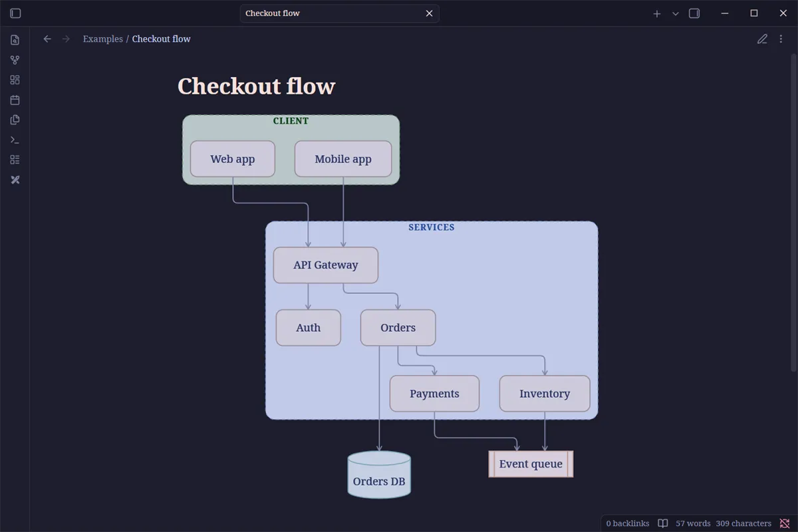Expand the tab list dropdown chevron
Screen dimensions: 798x532
(x=676, y=13)
